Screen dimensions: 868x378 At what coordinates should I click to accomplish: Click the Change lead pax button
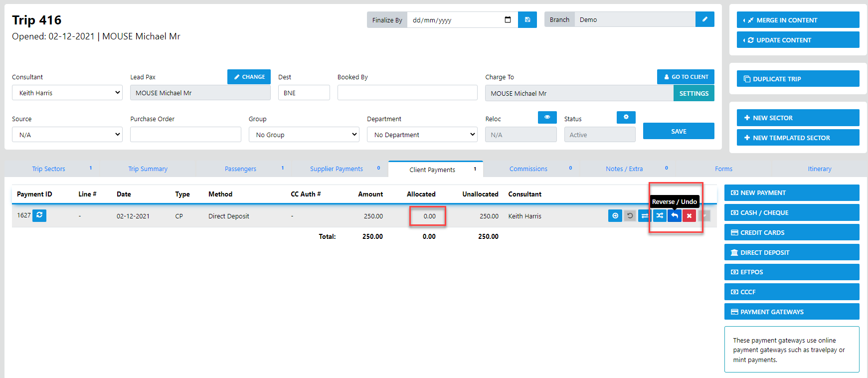click(x=249, y=77)
